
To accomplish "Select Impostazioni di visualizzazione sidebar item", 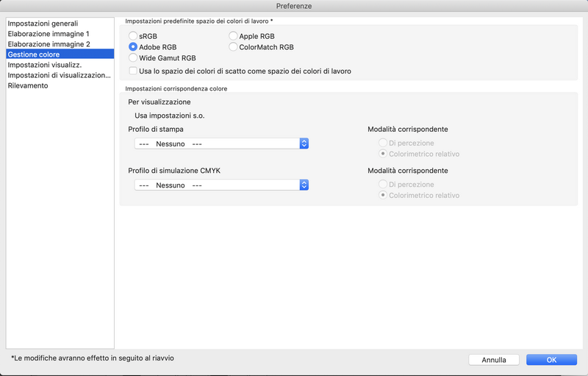I will (x=59, y=75).
